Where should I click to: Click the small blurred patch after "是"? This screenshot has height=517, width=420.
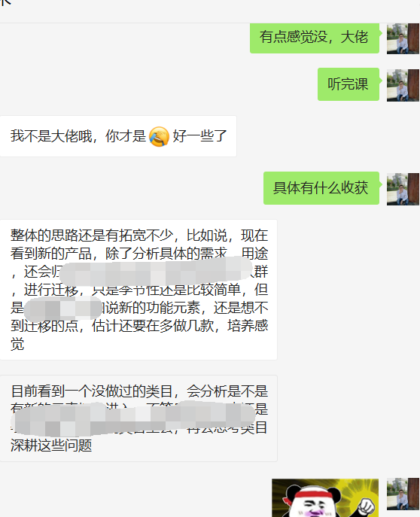(x=63, y=309)
